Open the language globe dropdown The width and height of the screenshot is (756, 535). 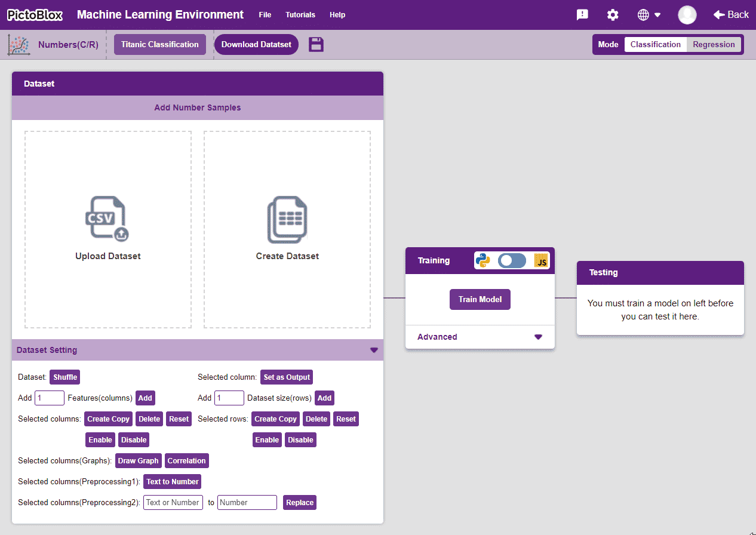tap(649, 15)
